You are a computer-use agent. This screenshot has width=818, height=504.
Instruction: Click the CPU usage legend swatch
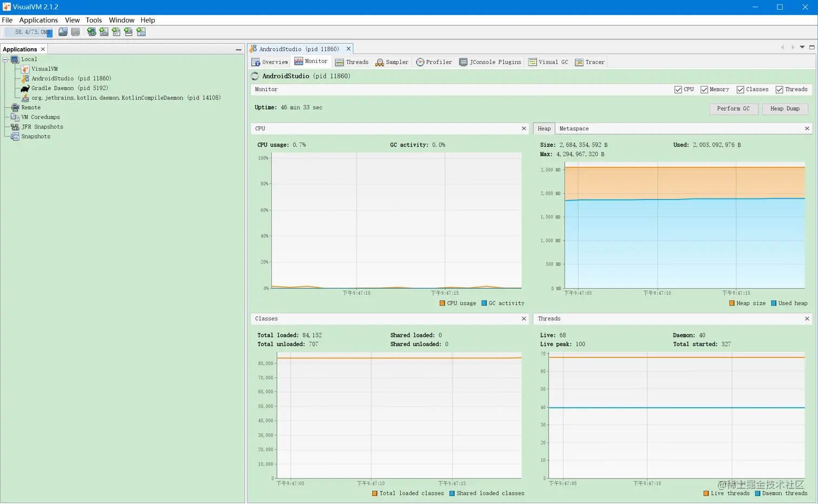tap(443, 303)
